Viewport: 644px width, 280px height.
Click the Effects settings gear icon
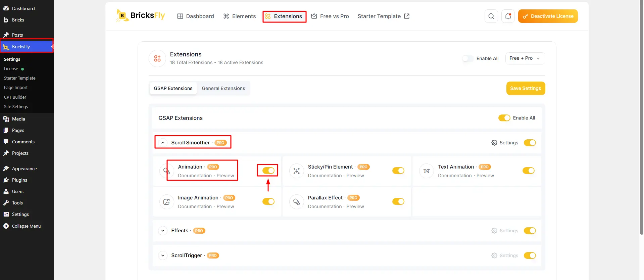[x=494, y=231]
